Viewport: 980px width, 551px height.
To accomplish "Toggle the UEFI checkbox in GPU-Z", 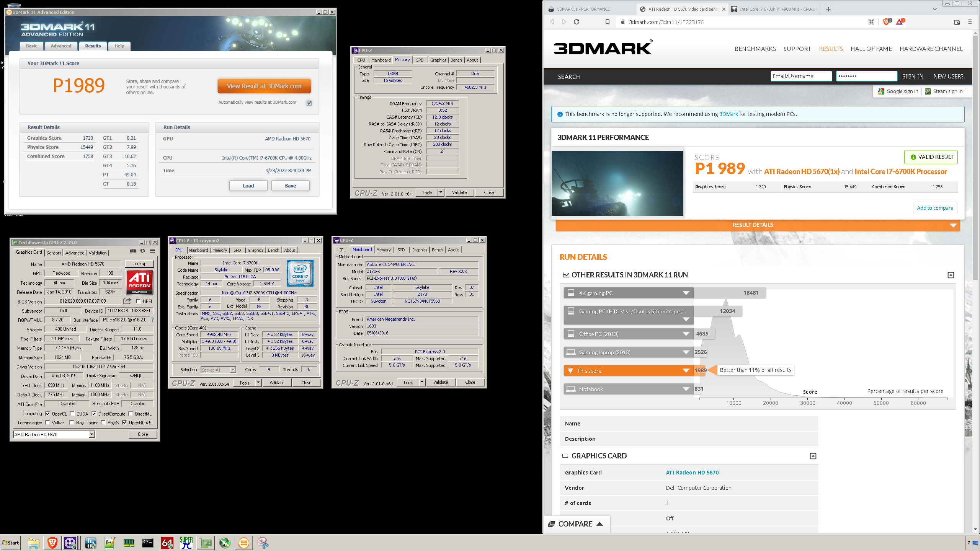I will pyautogui.click(x=138, y=302).
